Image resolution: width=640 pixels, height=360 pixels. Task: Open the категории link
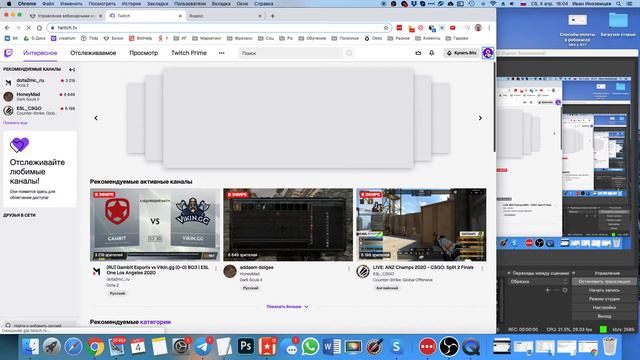155,322
